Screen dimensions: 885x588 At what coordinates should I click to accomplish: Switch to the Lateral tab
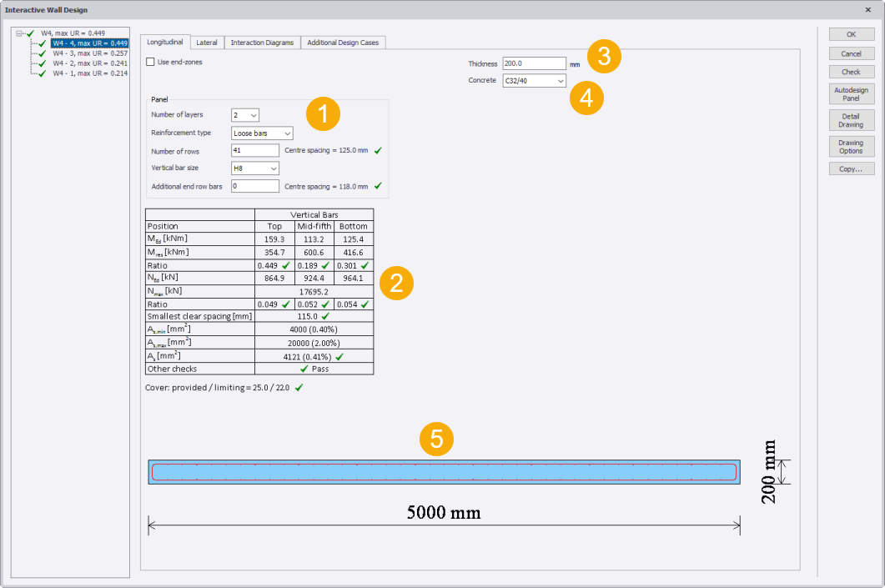(x=206, y=43)
